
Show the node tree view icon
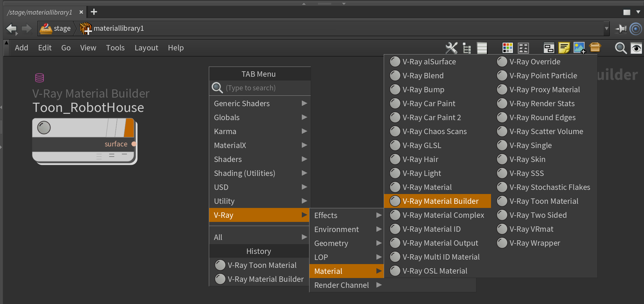(x=467, y=48)
